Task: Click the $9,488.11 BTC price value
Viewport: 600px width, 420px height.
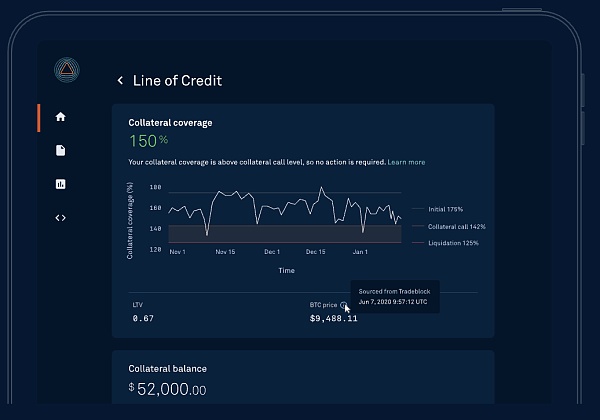Action: pos(334,319)
